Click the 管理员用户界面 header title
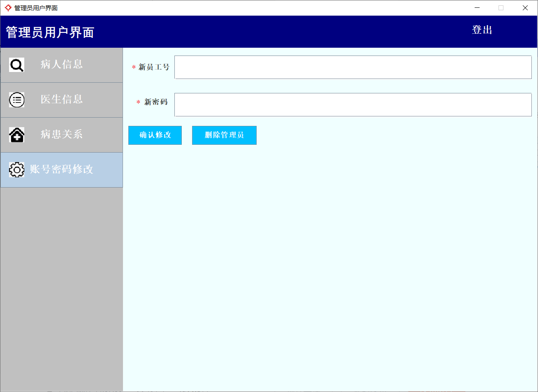 (50, 32)
